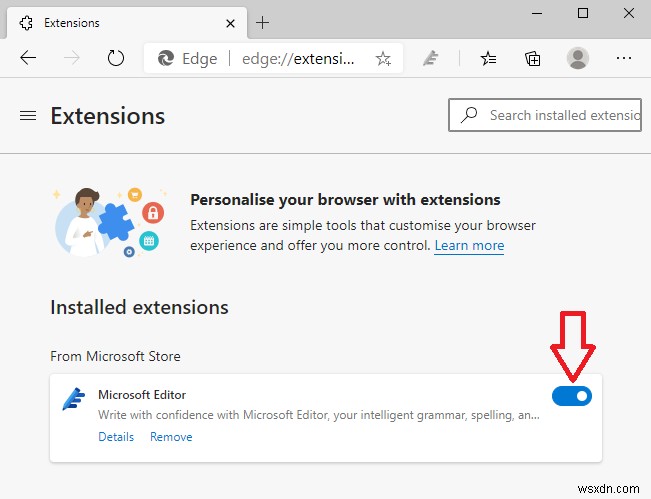Minimize the Edge window
Screen dimensions: 651x499
537,13
